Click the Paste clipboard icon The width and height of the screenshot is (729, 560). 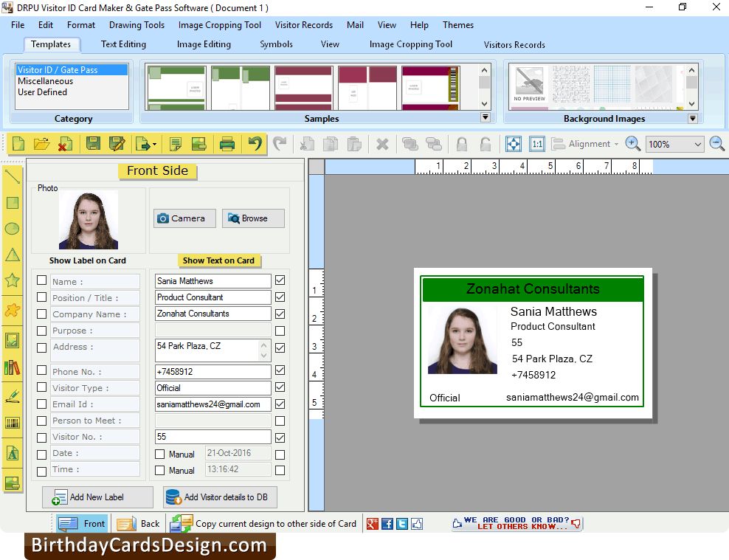click(354, 144)
